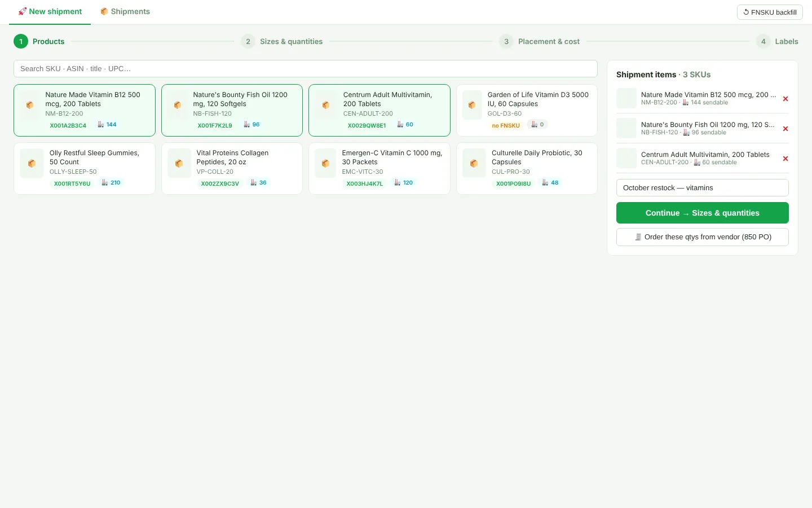This screenshot has width=812, height=508.
Task: Click the package icon on Nature's Bounty Fish Oil card
Action: point(178,105)
